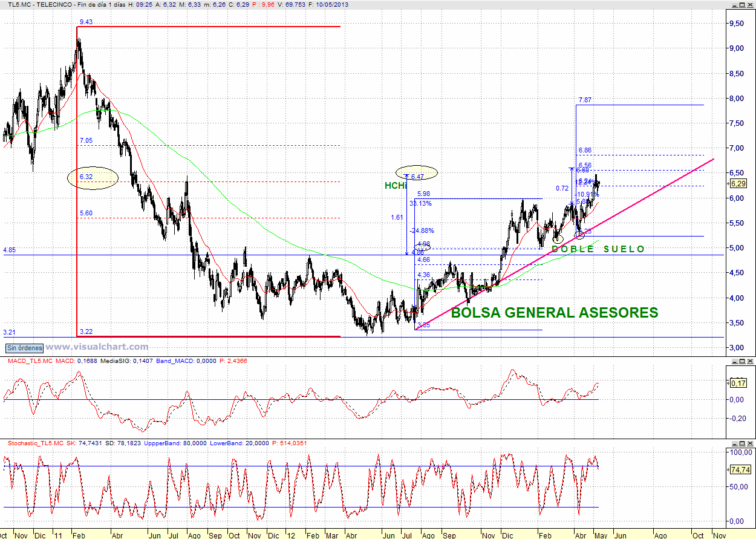Click the 3.22 low price label
The height and width of the screenshot is (539, 756).
[86, 332]
